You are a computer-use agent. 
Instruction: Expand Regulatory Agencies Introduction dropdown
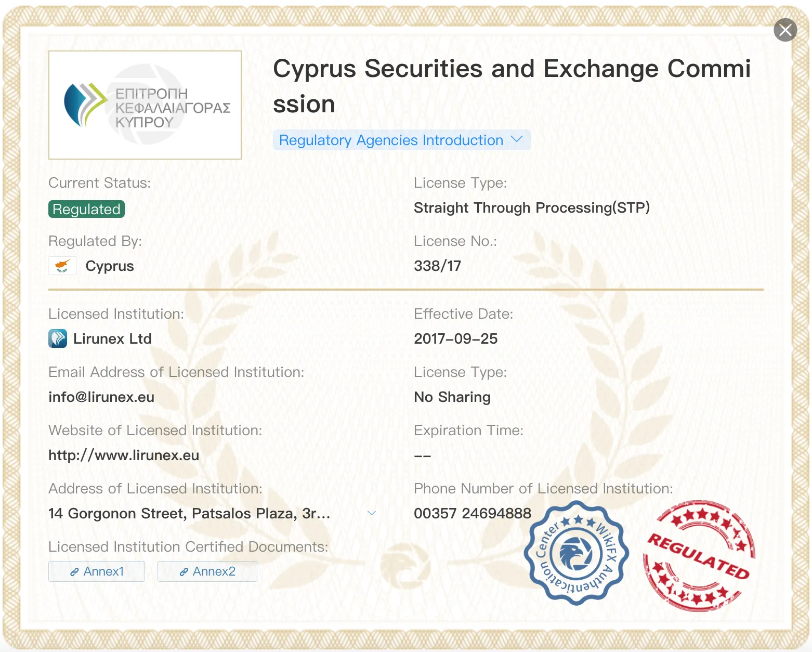[x=401, y=140]
